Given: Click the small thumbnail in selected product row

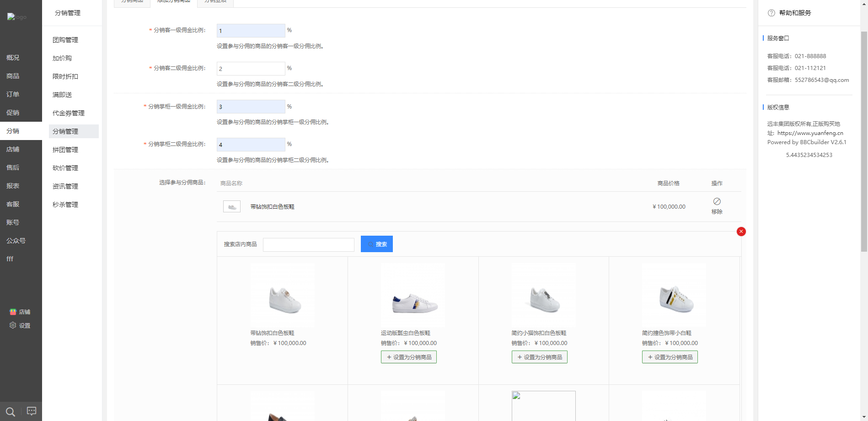Looking at the screenshot, I should coord(232,206).
